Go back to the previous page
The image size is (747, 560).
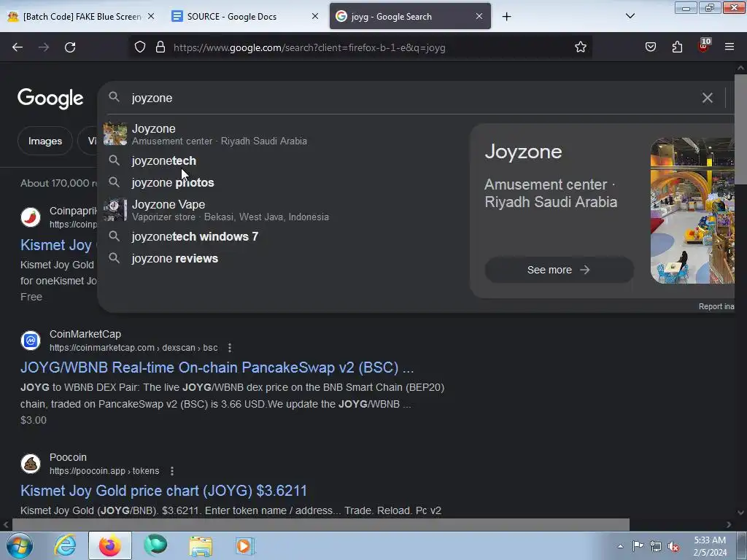18,47
